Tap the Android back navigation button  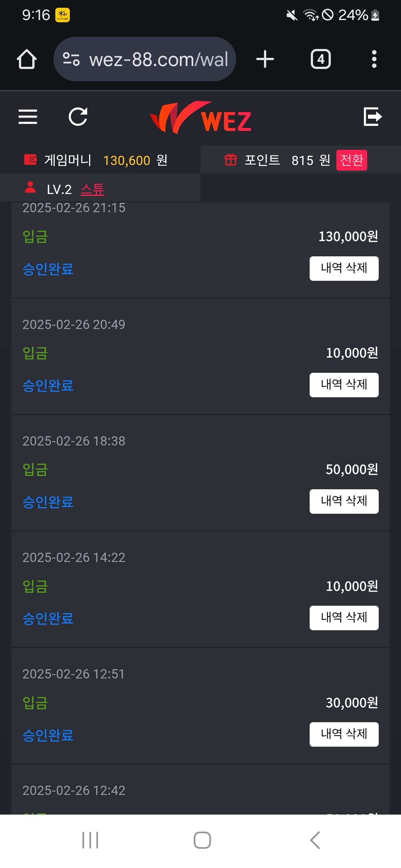click(315, 840)
